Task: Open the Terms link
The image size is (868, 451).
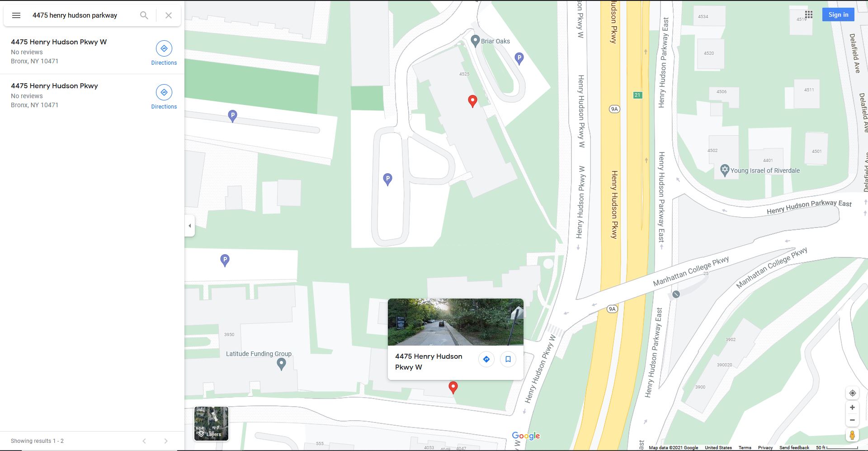Action: (x=745, y=448)
